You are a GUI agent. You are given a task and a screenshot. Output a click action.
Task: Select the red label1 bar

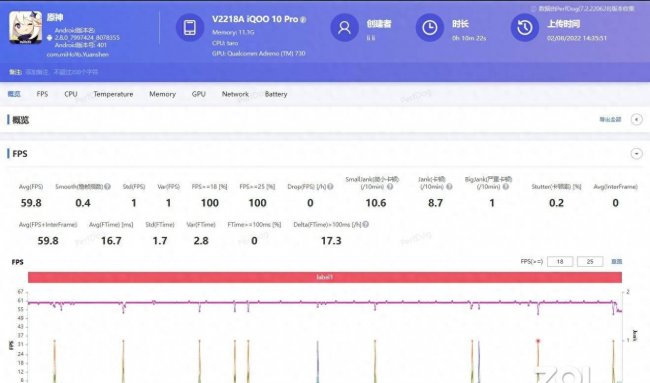[x=325, y=277]
